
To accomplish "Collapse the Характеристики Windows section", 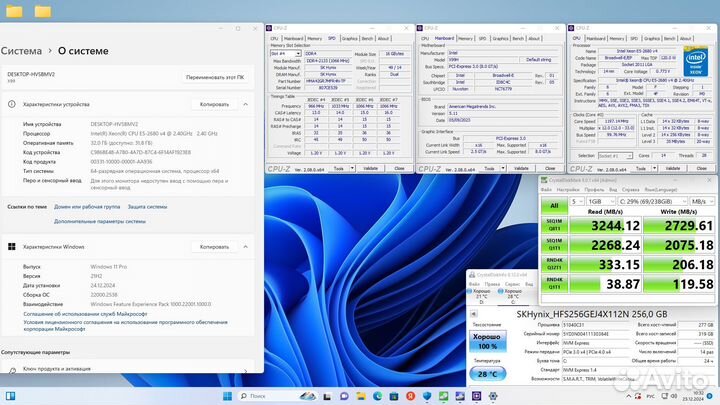I will point(246,247).
